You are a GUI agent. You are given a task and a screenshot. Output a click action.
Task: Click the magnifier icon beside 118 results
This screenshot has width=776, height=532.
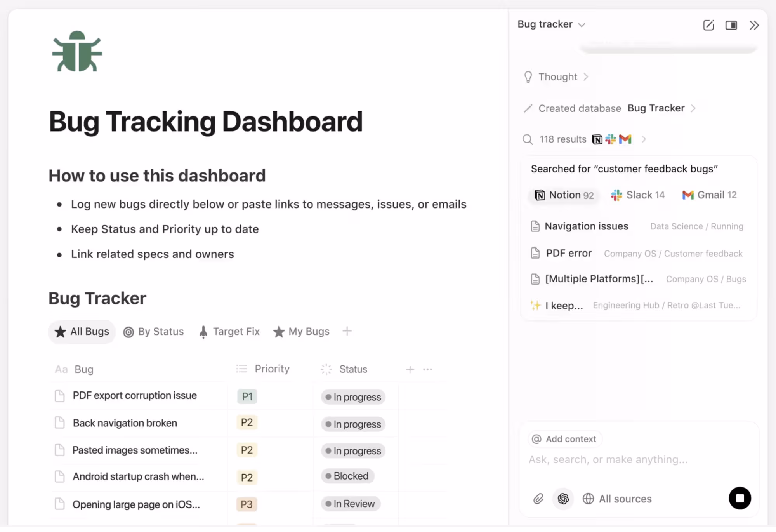click(x=528, y=139)
